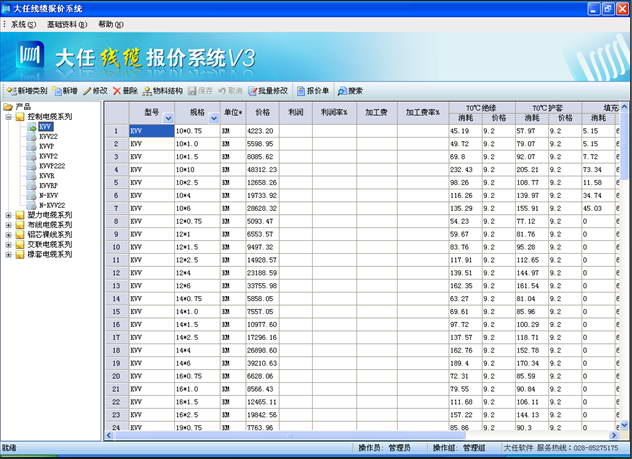Click the 70℃绝缘 column group header
The height and width of the screenshot is (459, 632).
[x=482, y=108]
